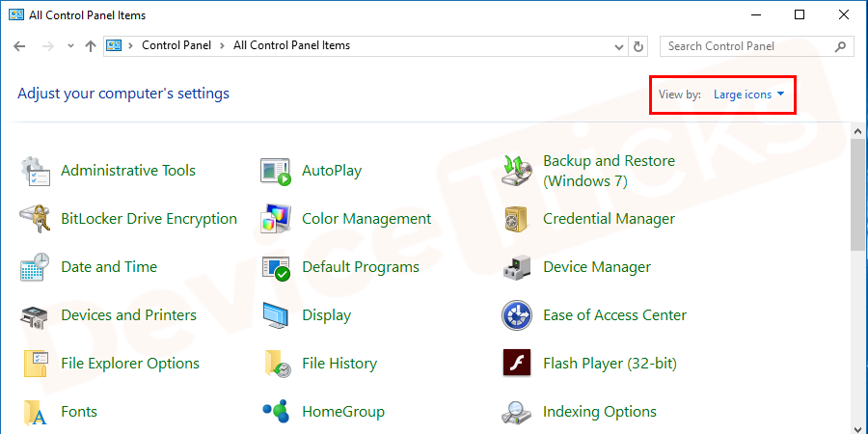Go back with the Back arrow

click(x=19, y=46)
